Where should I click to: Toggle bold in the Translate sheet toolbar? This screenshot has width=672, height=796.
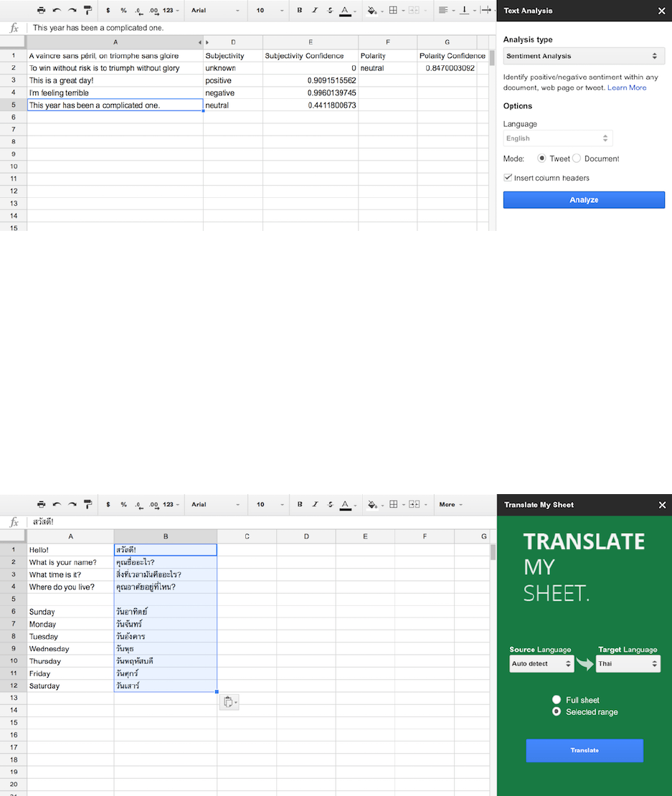(x=300, y=504)
